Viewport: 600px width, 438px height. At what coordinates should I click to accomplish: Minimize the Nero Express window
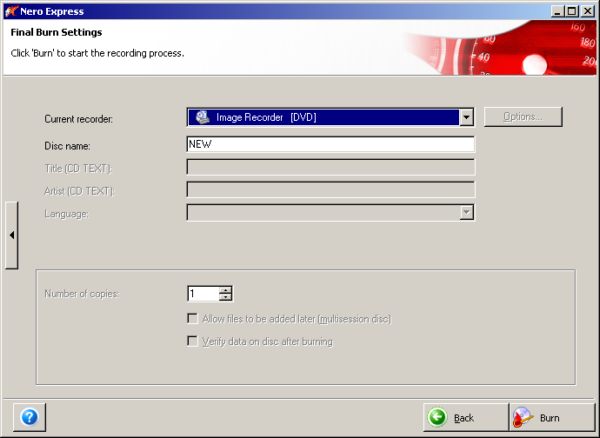point(558,11)
